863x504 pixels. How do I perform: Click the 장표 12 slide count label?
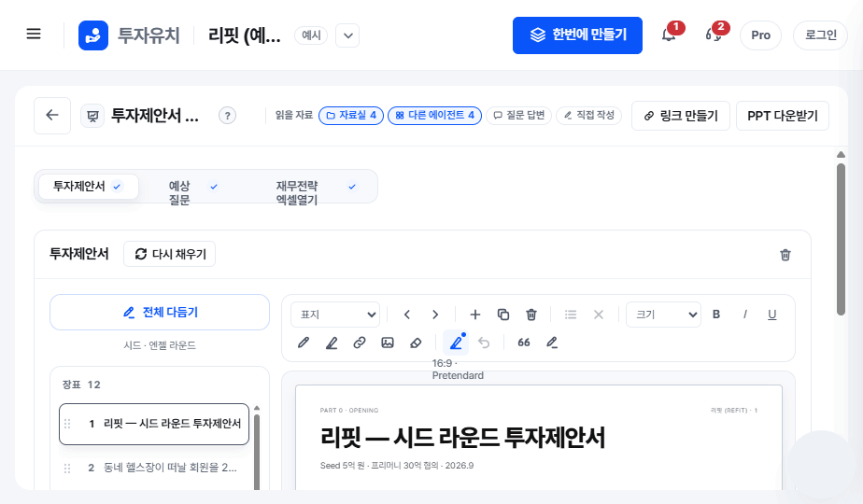[x=81, y=385]
